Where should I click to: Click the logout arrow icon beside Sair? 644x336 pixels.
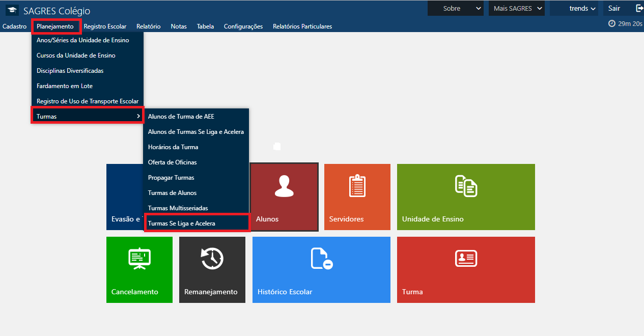tap(639, 8)
